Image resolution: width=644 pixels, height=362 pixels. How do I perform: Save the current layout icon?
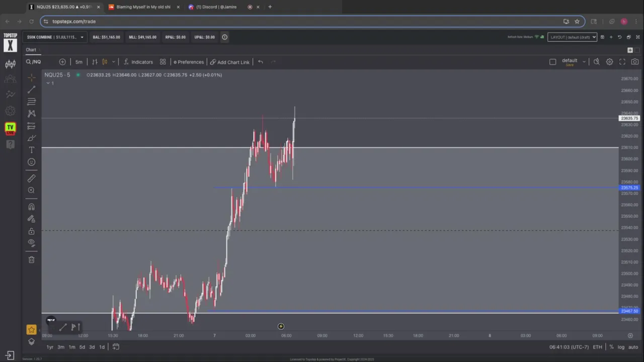[602, 37]
